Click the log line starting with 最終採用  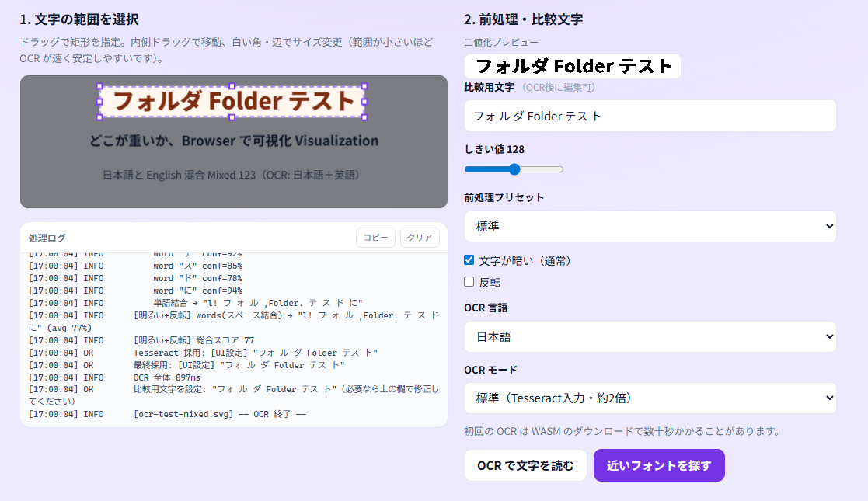tap(186, 365)
